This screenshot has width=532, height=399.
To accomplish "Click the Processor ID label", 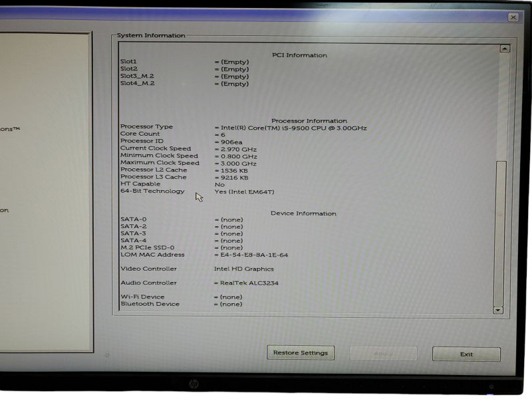I will [142, 141].
